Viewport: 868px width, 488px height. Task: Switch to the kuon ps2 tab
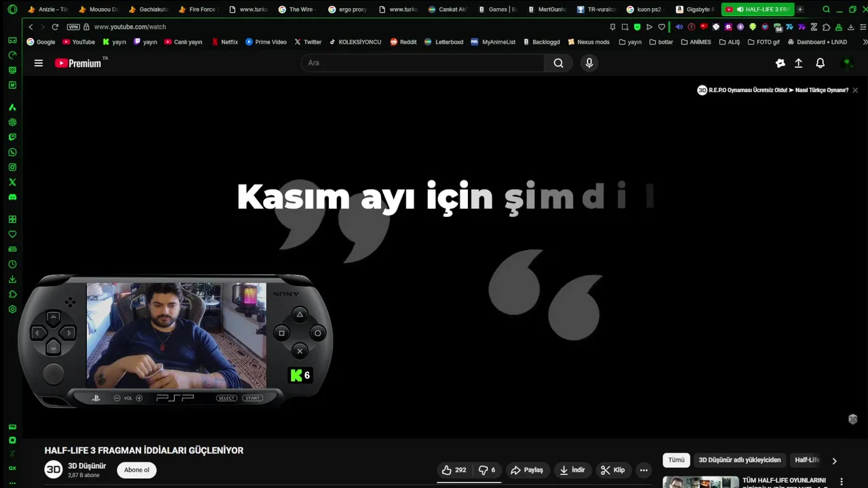click(x=646, y=9)
